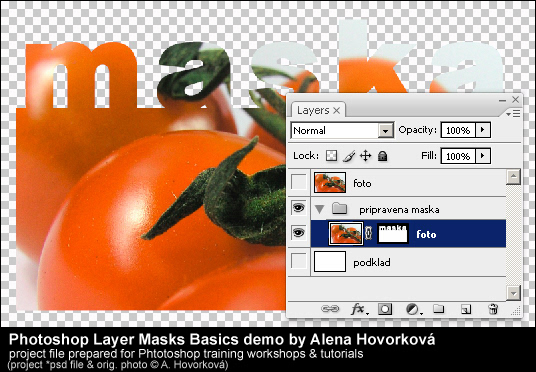This screenshot has height=372, width=536.
Task: Lock transparent pixels icon
Action: pos(331,156)
